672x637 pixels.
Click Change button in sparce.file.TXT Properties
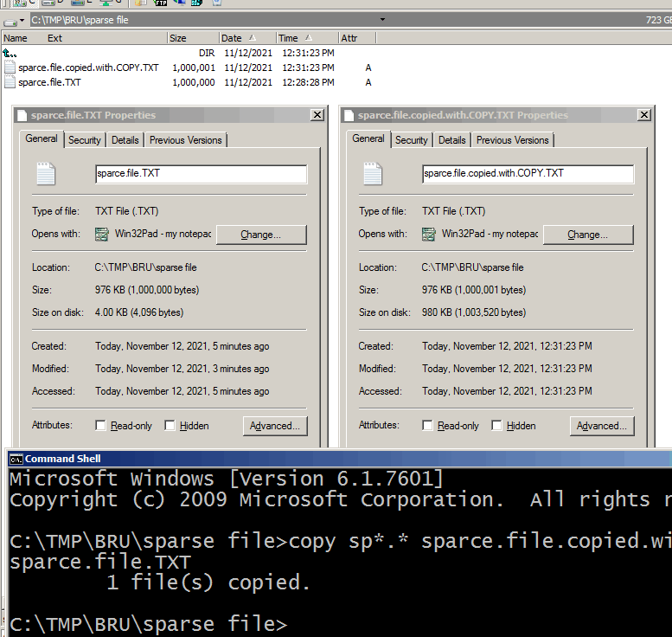(261, 235)
